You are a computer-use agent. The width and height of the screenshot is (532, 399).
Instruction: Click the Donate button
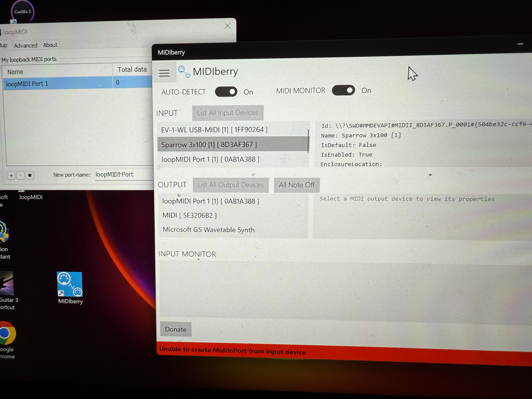176,329
